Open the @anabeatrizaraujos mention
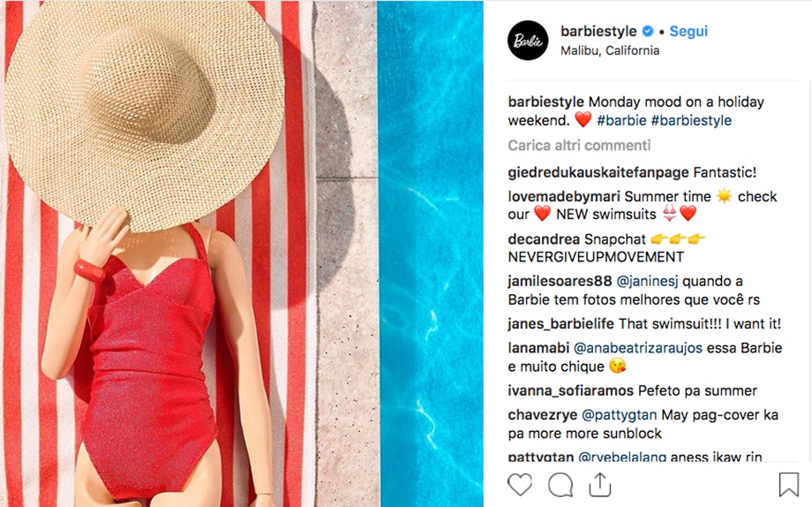Image resolution: width=812 pixels, height=507 pixels. click(638, 348)
